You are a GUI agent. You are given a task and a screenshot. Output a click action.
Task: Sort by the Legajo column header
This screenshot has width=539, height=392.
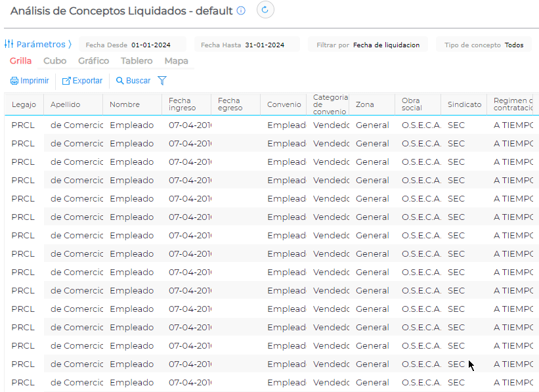tap(24, 104)
